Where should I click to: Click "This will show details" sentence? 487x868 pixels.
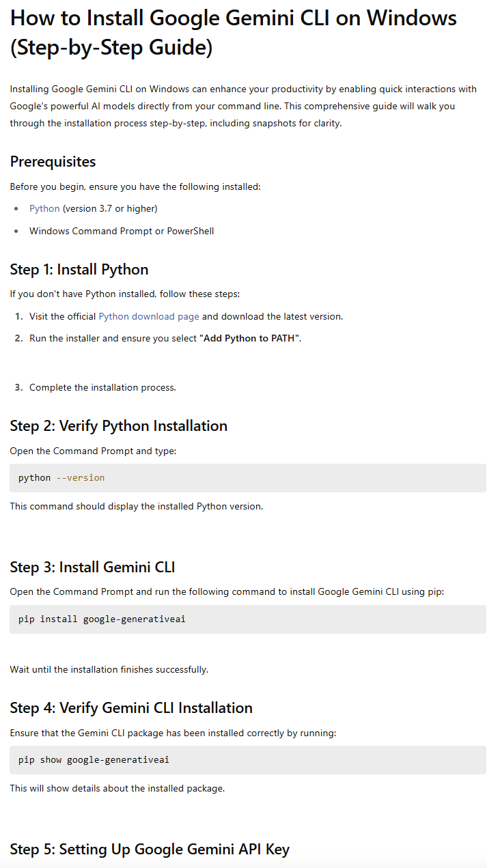tap(117, 788)
